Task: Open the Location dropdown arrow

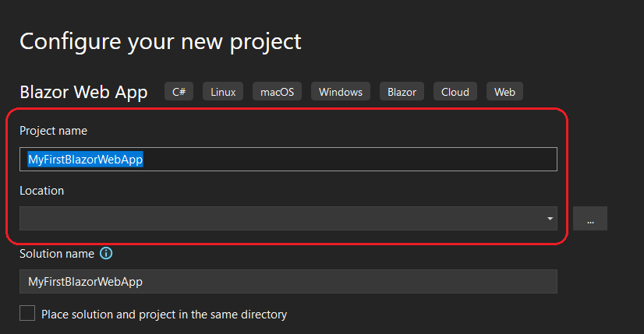Action: point(550,219)
